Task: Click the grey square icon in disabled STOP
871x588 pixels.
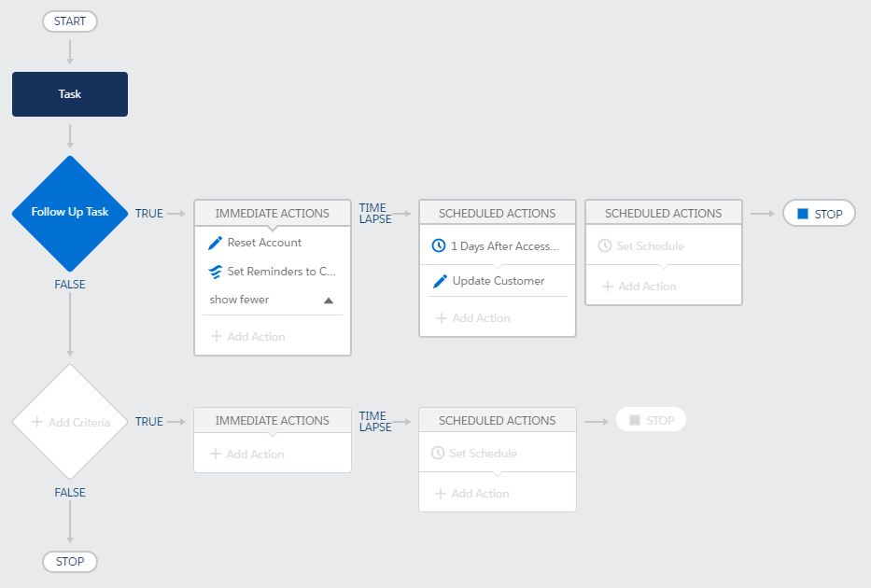Action: pyautogui.click(x=635, y=420)
